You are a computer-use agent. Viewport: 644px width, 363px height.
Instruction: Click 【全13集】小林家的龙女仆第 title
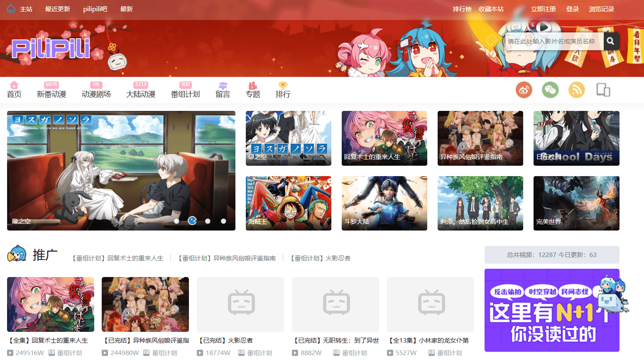coord(428,341)
